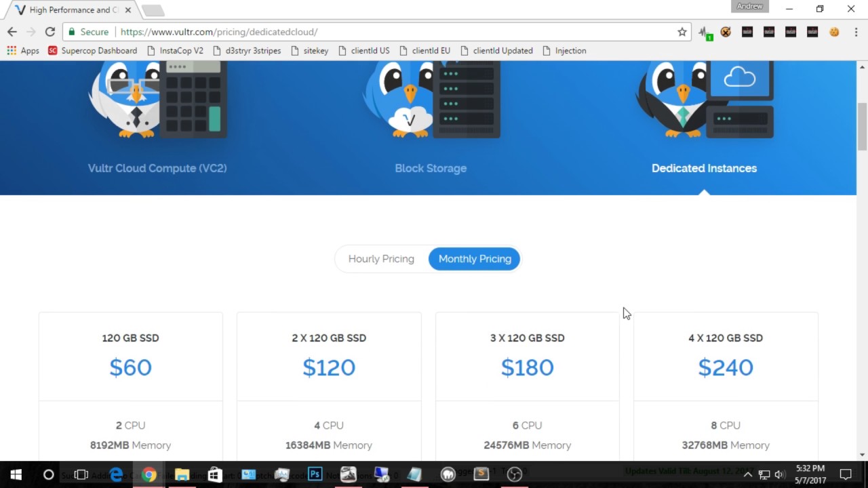The height and width of the screenshot is (488, 868).
Task: Open the Action Center notifications icon
Action: coord(846,474)
